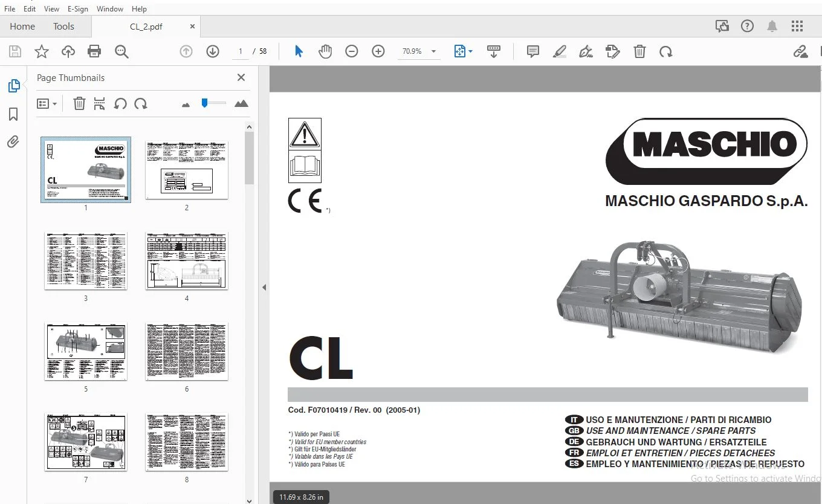Open the Window menu

[110, 9]
